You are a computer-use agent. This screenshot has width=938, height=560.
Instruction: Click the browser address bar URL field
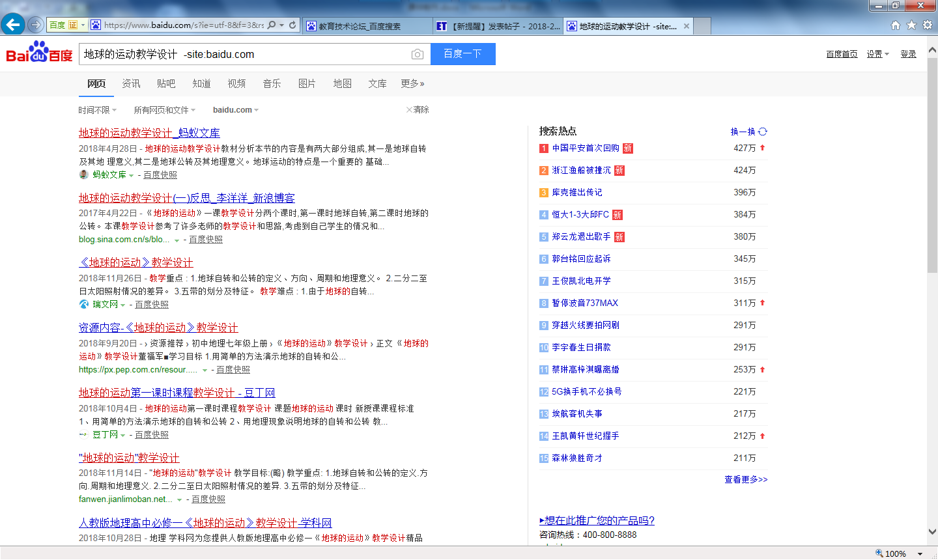point(184,25)
